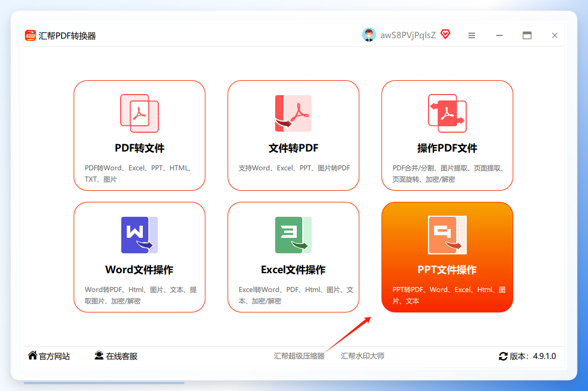Click the home icon for 官方网站
Image resolution: width=588 pixels, height=391 pixels.
tap(33, 356)
